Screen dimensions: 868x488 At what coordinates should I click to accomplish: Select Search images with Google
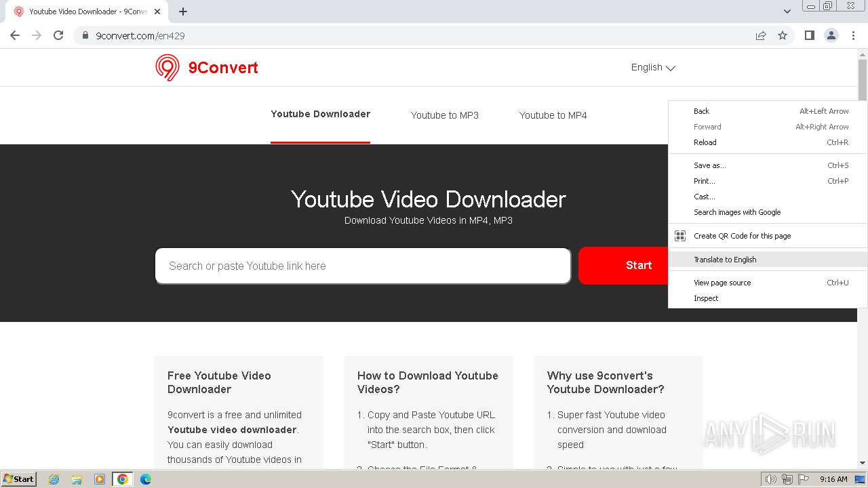tap(768, 212)
